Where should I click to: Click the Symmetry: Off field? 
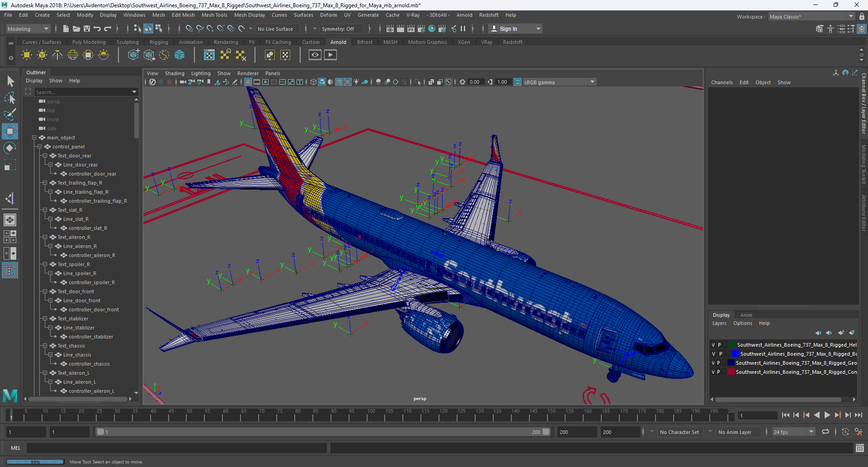tap(341, 29)
